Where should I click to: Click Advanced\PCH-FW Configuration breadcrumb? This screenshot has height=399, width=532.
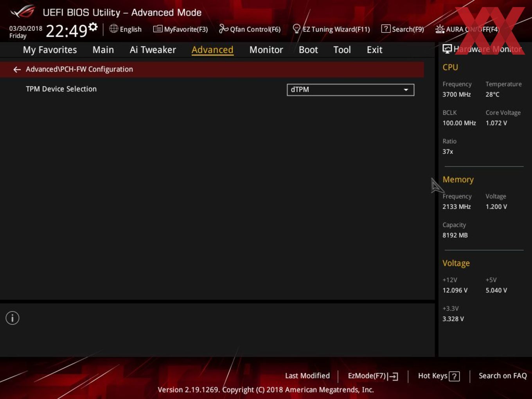pyautogui.click(x=79, y=69)
